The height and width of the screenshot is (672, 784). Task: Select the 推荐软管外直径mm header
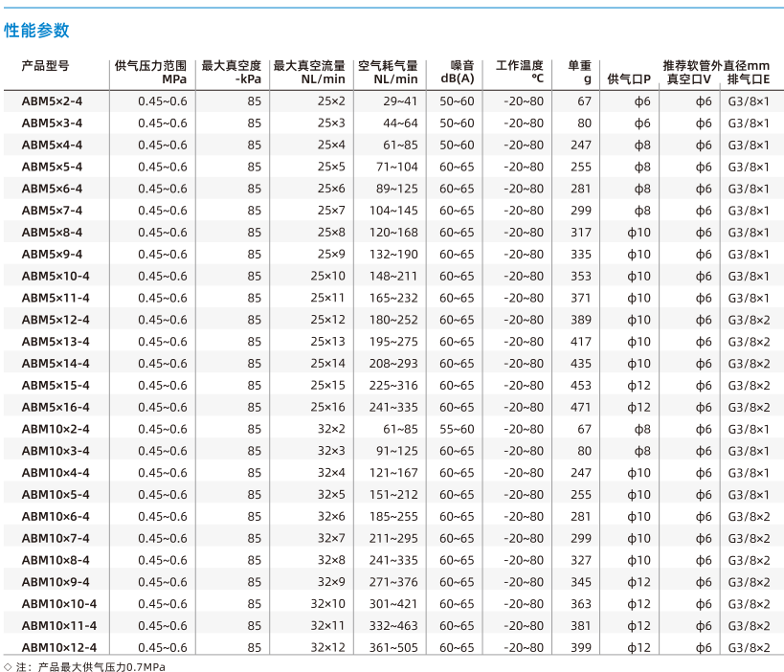(x=716, y=65)
